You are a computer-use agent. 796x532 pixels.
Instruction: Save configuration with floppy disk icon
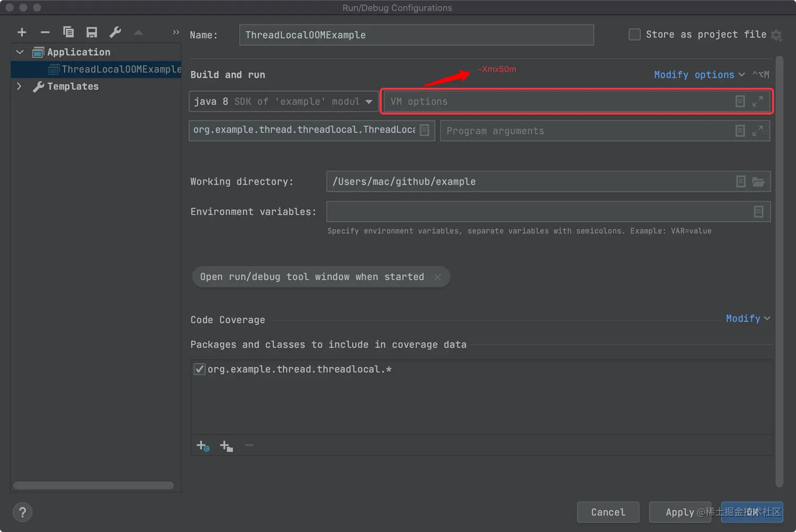point(92,33)
